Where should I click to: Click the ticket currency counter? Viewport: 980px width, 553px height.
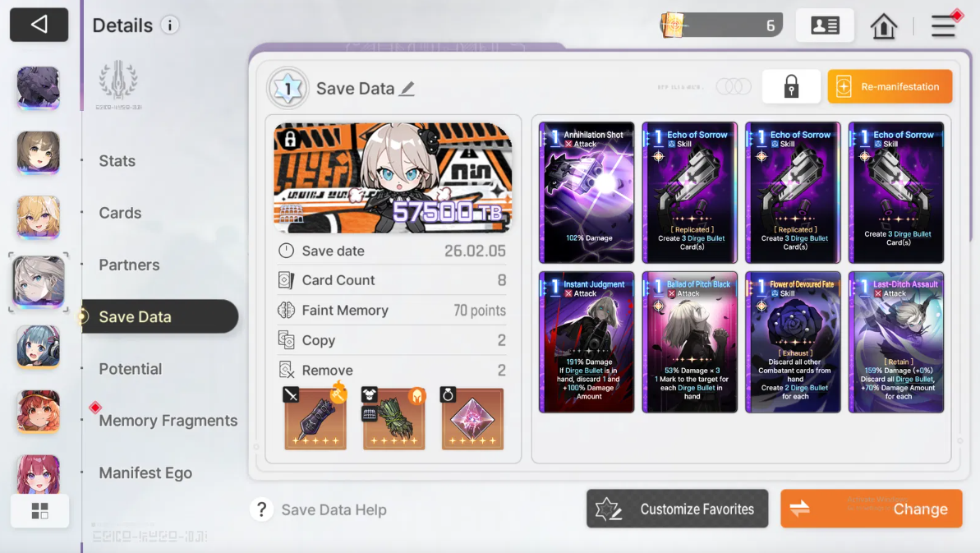(721, 25)
